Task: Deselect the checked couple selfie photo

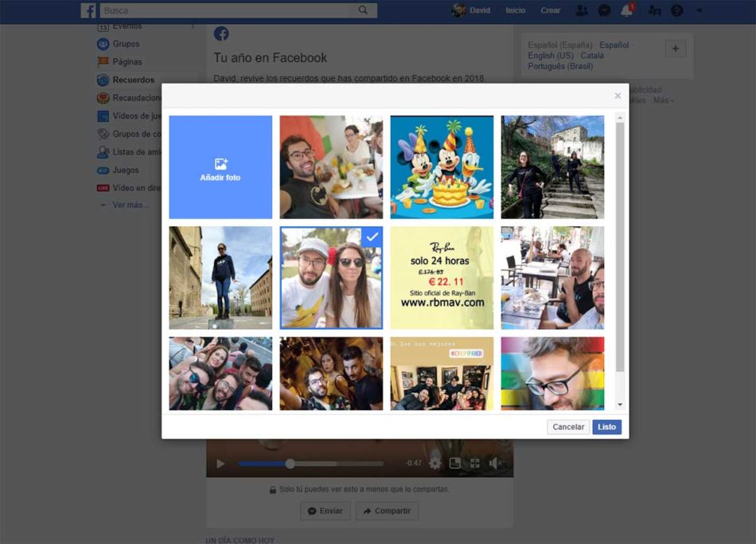Action: coord(331,278)
